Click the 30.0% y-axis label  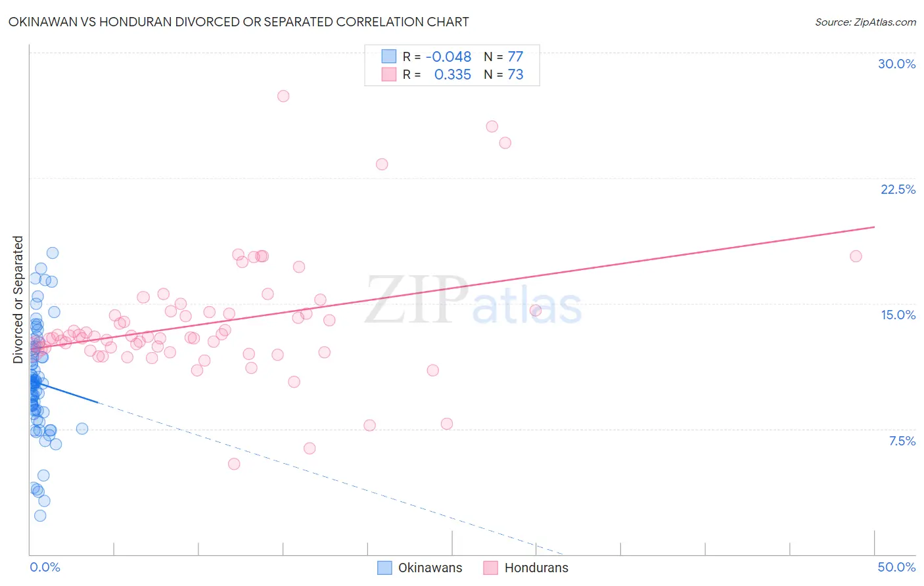pos(896,64)
